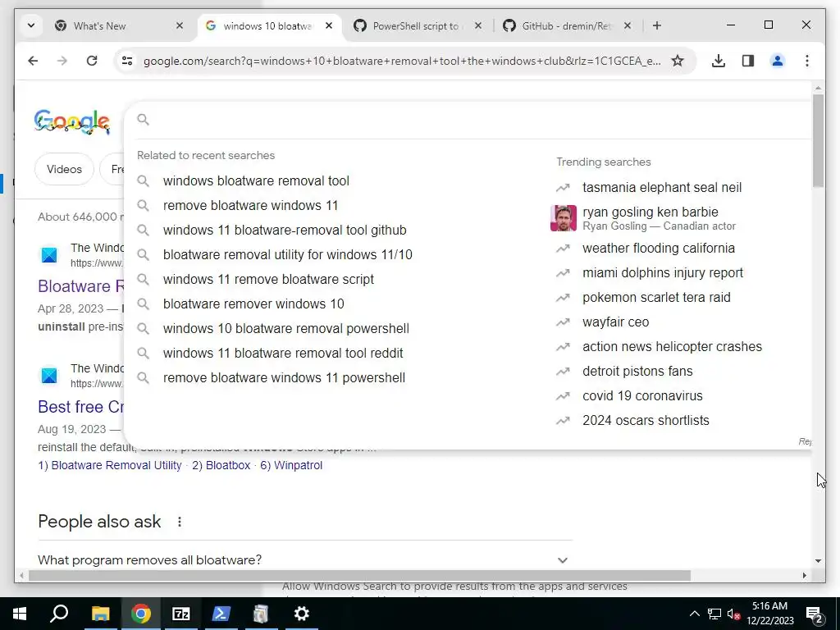This screenshot has height=630, width=840.
Task: Select trending search detroit pistons fans
Action: [637, 372]
